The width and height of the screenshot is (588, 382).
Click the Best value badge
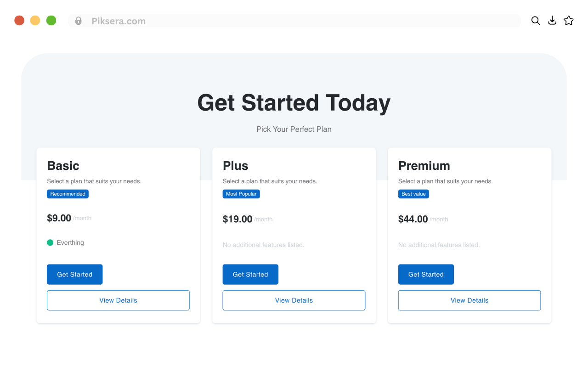pyautogui.click(x=413, y=194)
